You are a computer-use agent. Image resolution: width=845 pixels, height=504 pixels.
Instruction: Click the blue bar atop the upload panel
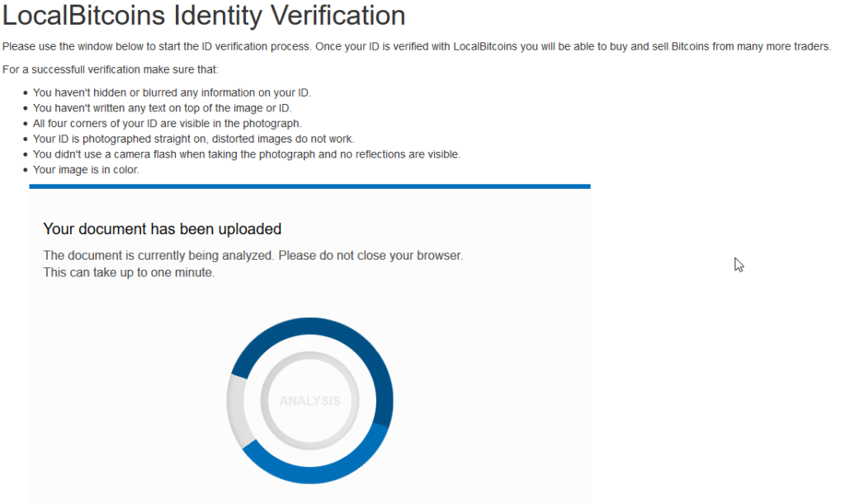tap(309, 186)
